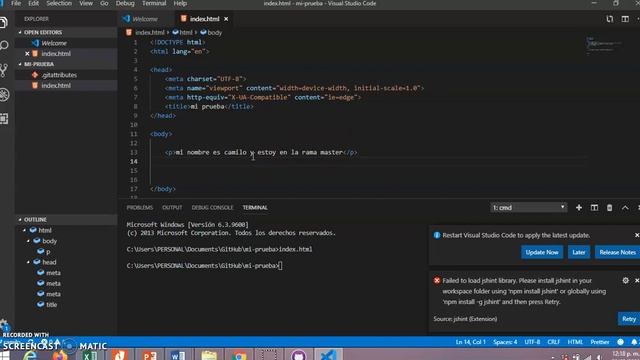Open the Terminal menu
Image resolution: width=640 pixels, height=360 pixels.
[154, 3]
